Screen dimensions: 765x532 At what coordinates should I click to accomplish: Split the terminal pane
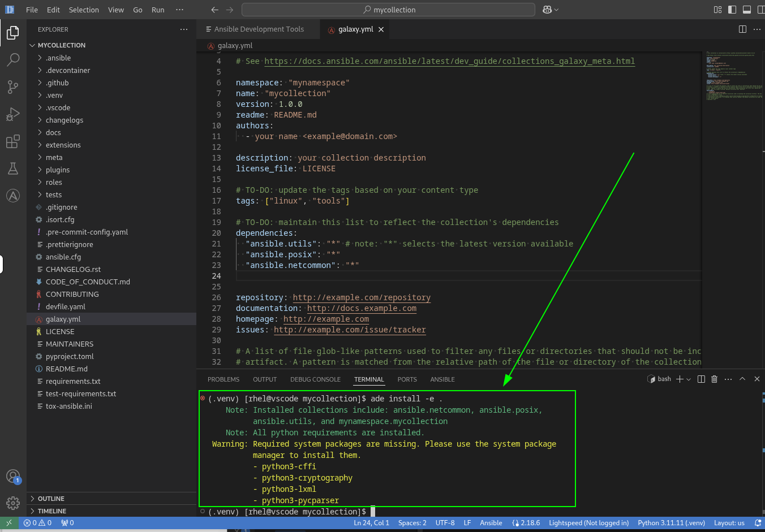point(701,379)
